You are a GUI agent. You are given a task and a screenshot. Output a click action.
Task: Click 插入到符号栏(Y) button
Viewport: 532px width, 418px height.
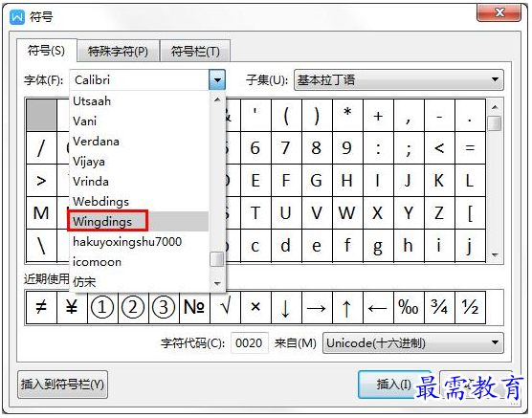point(62,385)
